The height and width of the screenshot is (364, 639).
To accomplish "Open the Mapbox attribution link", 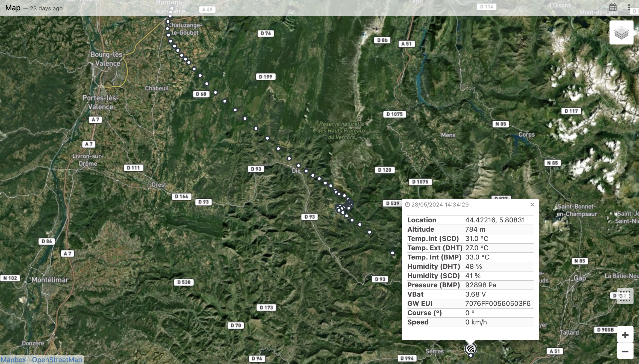I will (x=13, y=360).
